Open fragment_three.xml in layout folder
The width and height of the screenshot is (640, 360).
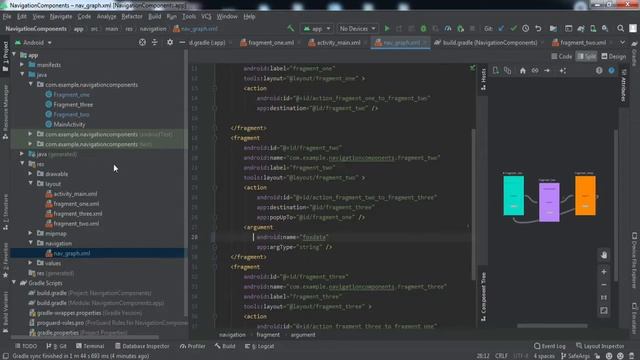(x=73, y=213)
